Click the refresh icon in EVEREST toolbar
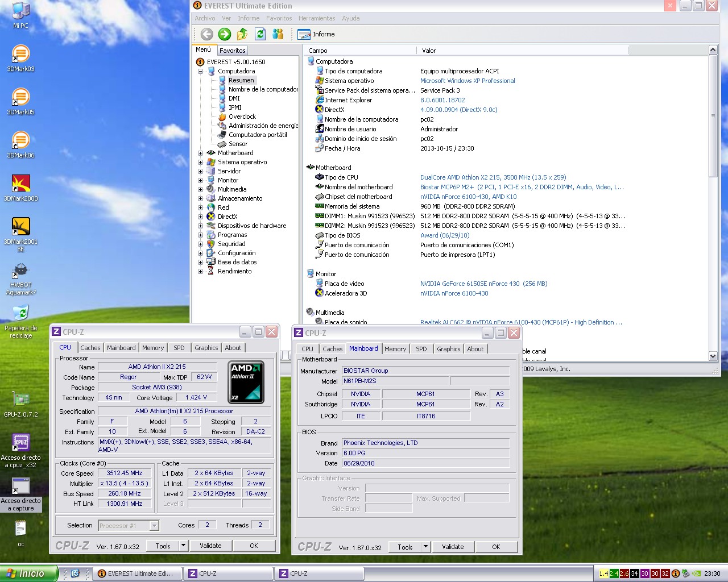The height and width of the screenshot is (582, 728). (260, 34)
